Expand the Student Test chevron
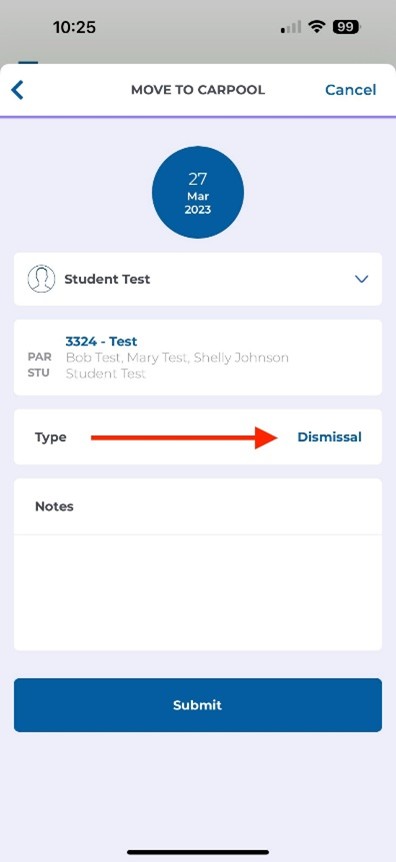 point(361,279)
